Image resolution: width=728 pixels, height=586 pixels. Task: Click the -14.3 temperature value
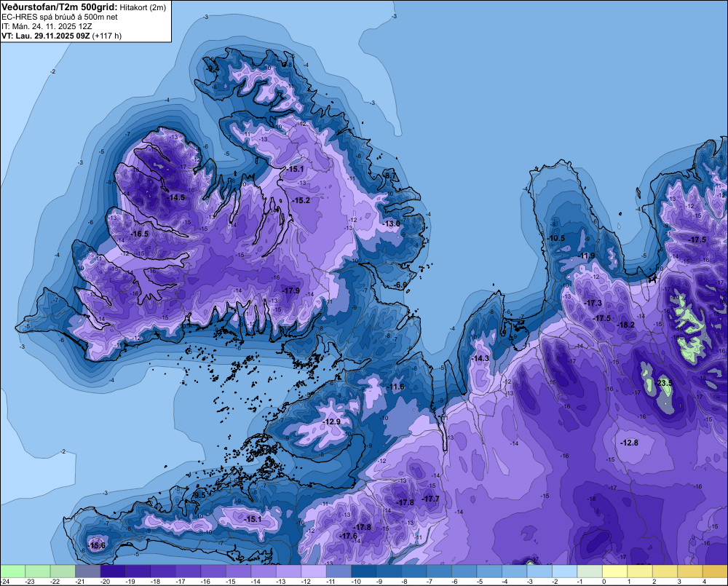[480, 358]
